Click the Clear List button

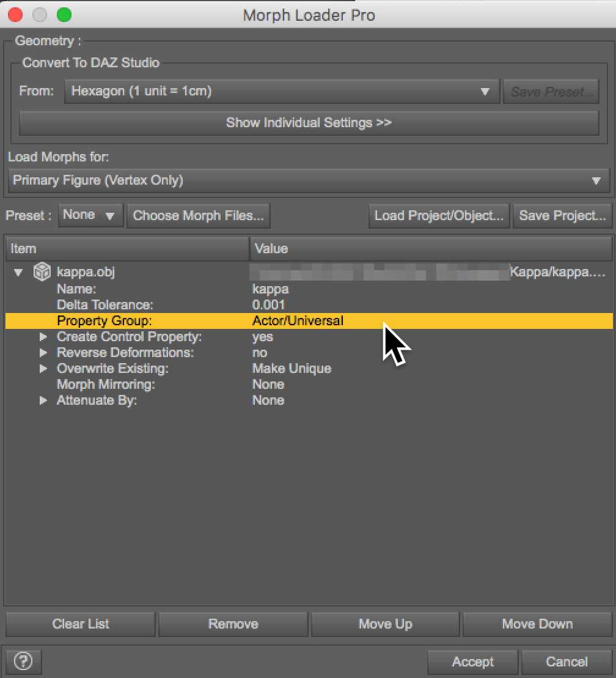pyautogui.click(x=81, y=624)
